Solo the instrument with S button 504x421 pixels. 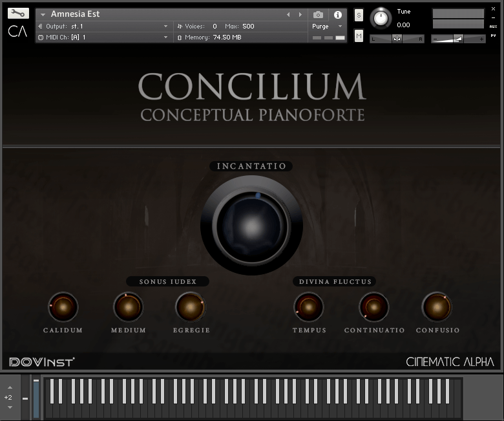[359, 15]
